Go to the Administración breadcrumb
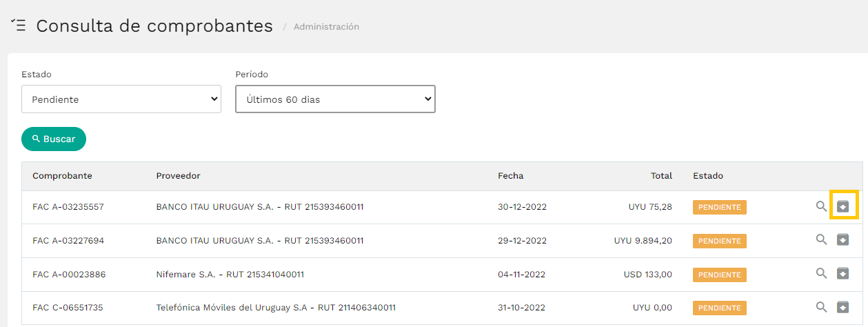 (x=326, y=27)
